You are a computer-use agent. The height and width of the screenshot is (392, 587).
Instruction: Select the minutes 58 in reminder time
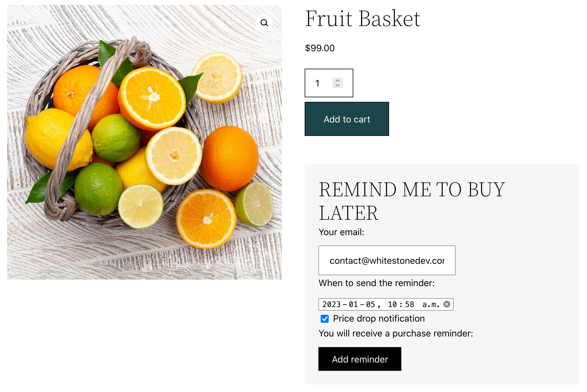pos(409,304)
